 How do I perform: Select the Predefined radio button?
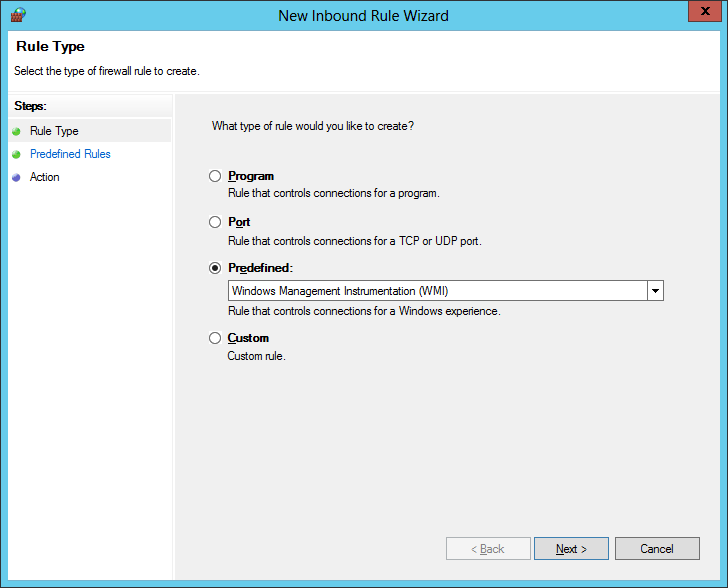coord(215,268)
